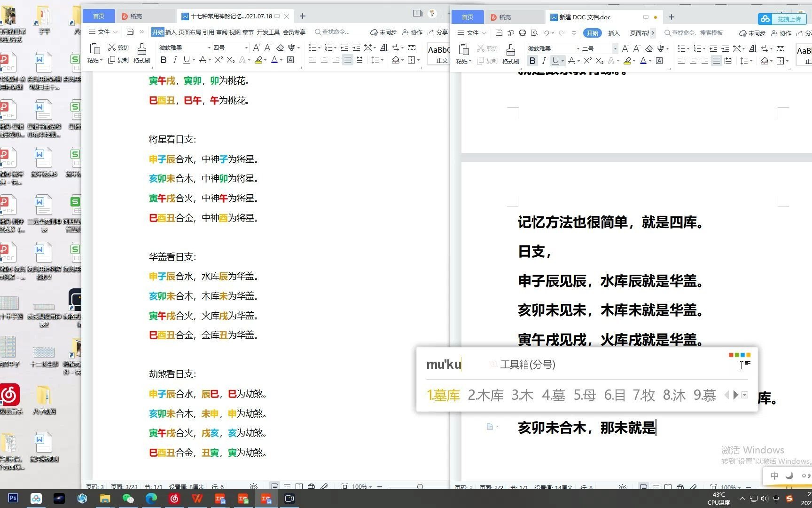Increase font size in the left window
Image resolution: width=812 pixels, height=508 pixels.
257,48
